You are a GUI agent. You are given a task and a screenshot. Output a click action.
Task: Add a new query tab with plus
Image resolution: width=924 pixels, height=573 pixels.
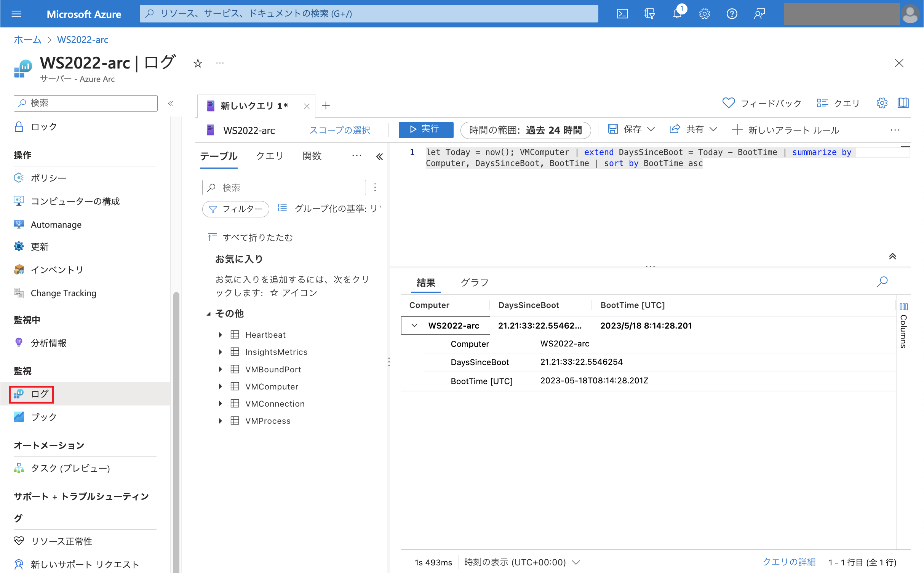coord(326,106)
